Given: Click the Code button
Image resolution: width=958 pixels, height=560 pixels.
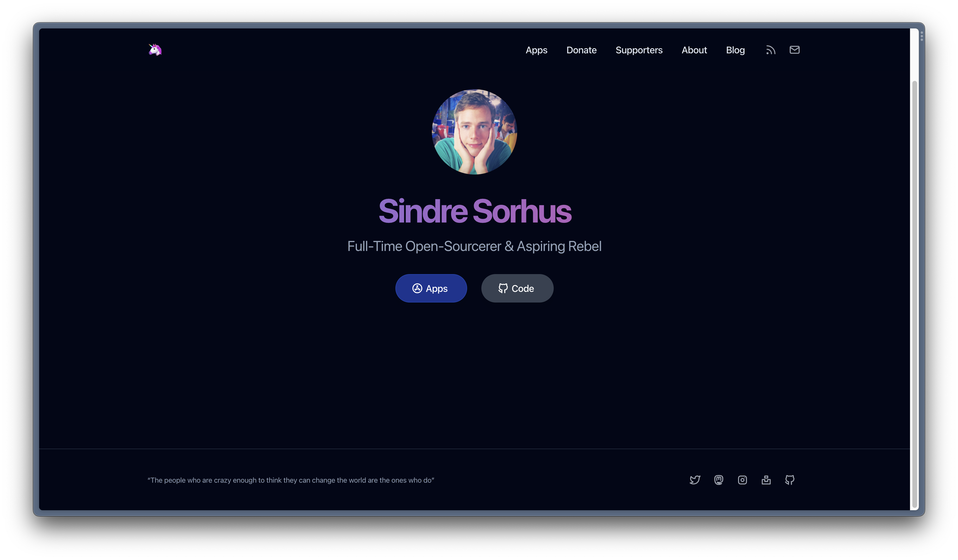Looking at the screenshot, I should coord(517,288).
